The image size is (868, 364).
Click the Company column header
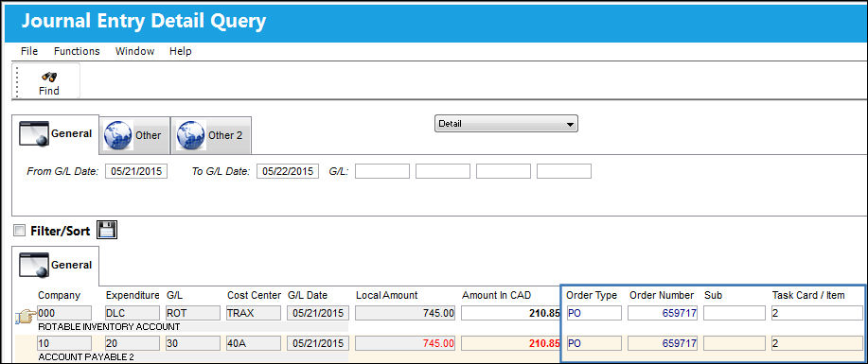tap(60, 295)
